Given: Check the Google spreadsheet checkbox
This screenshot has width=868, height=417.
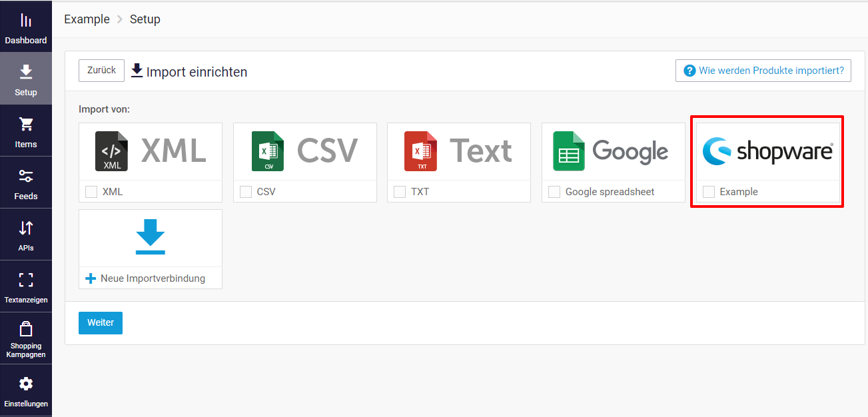Looking at the screenshot, I should point(554,192).
